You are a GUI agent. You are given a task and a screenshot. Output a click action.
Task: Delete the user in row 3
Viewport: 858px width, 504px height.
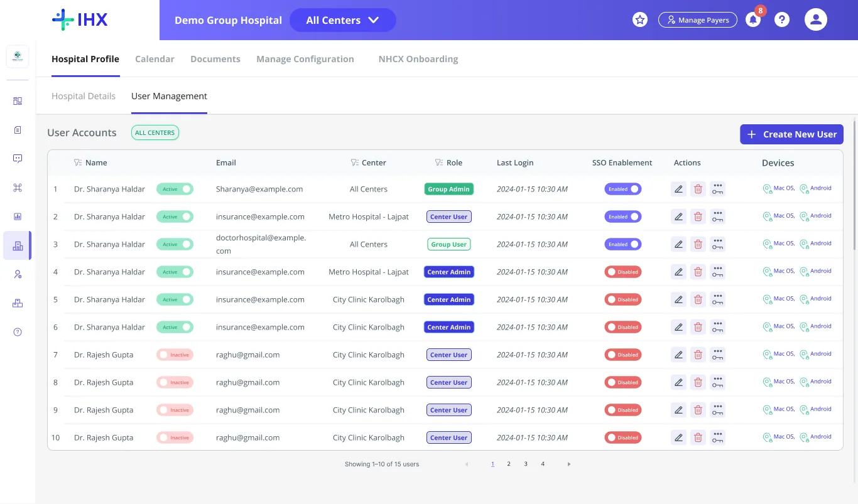(x=698, y=244)
